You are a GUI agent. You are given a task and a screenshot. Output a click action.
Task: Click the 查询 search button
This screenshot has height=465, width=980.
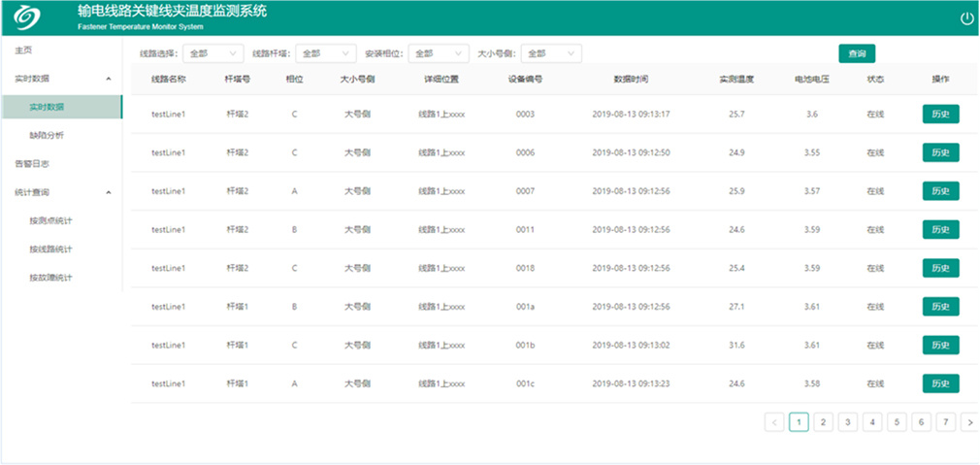[x=857, y=53]
